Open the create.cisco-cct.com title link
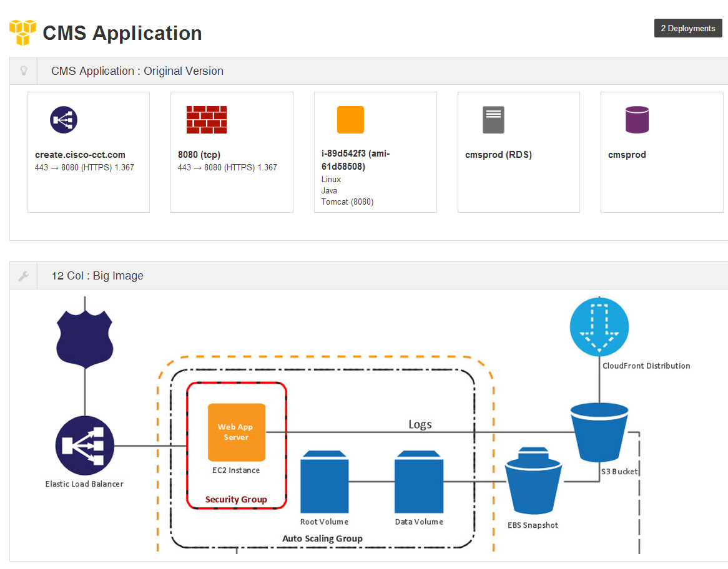728x569 pixels. (80, 155)
